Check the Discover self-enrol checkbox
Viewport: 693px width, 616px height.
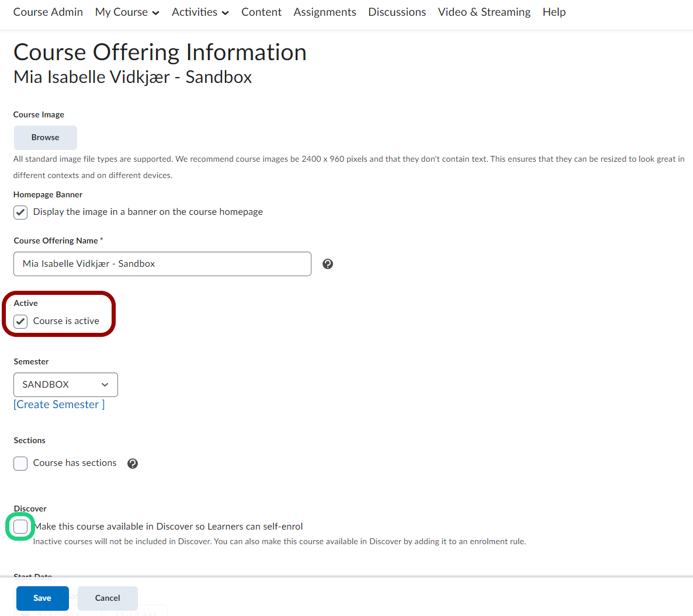point(20,527)
